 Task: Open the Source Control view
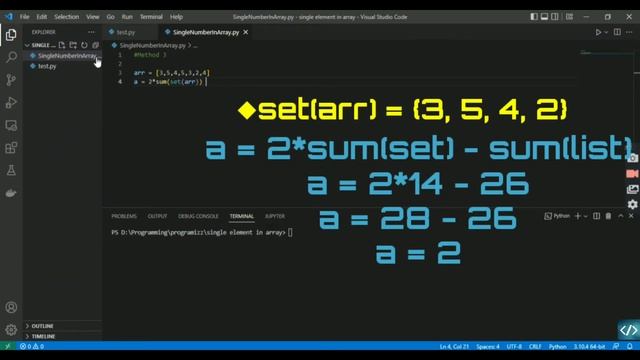coord(11,80)
